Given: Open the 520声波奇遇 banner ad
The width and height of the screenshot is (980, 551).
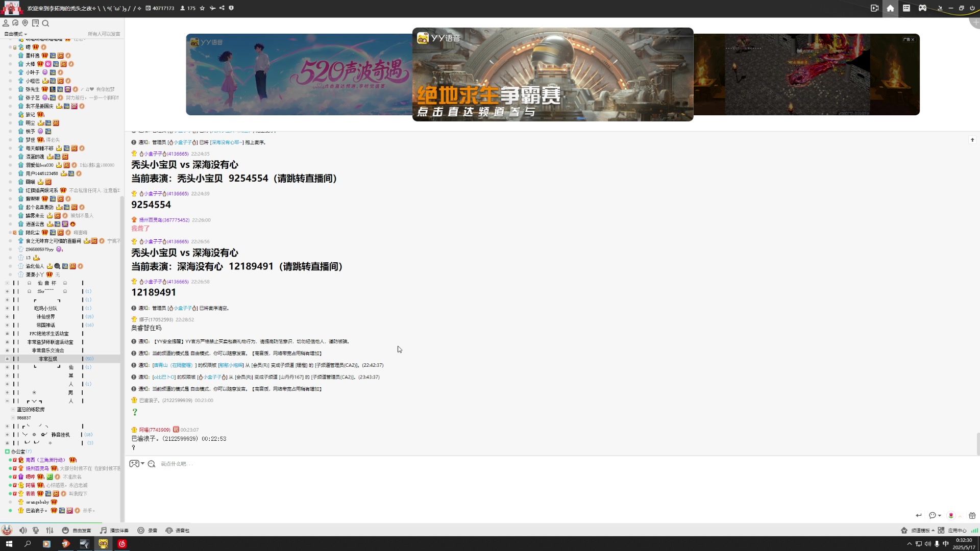Looking at the screenshot, I should pyautogui.click(x=299, y=74).
